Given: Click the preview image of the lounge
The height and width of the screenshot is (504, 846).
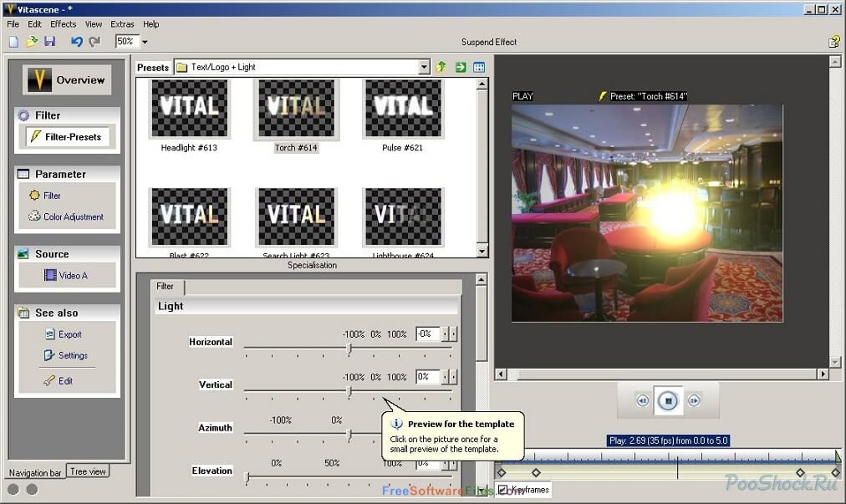Looking at the screenshot, I should click(647, 213).
